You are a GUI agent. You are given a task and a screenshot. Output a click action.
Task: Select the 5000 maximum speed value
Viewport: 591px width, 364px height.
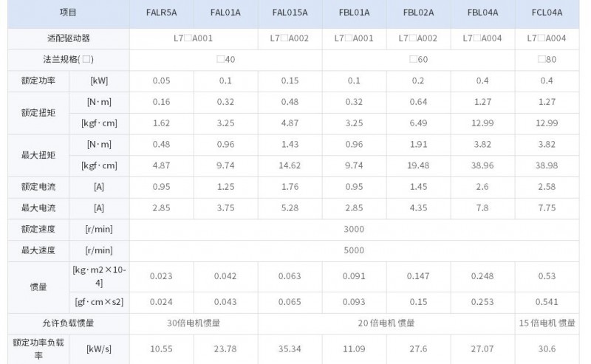point(354,250)
